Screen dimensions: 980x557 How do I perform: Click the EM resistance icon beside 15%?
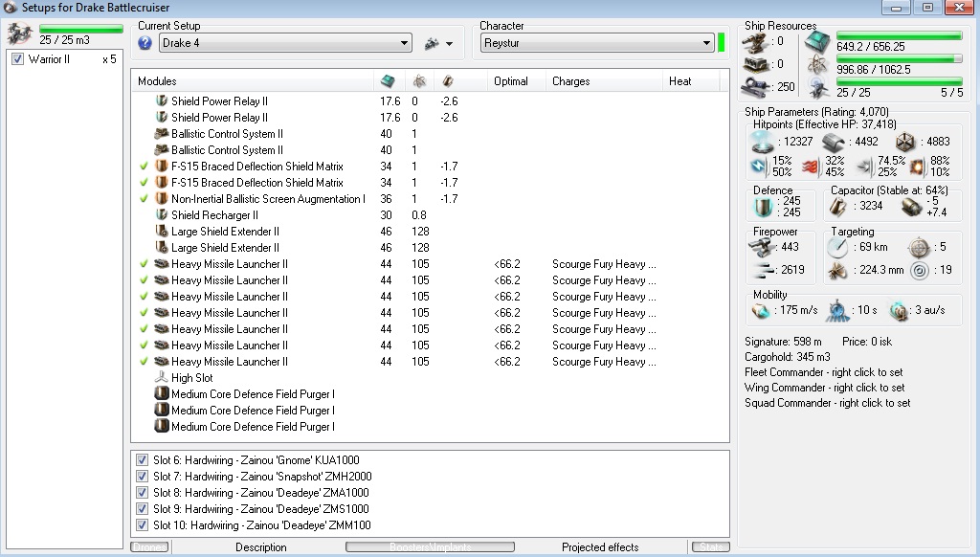(x=759, y=167)
